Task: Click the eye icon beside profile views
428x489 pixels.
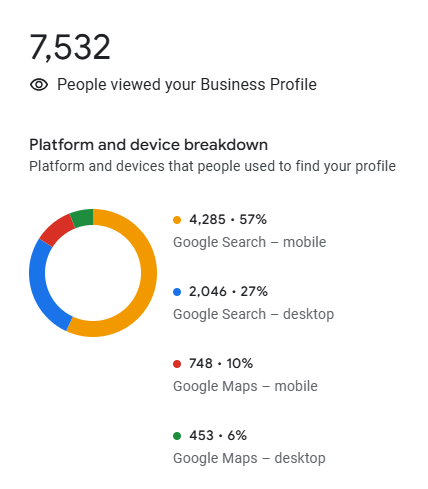Action: pyautogui.click(x=39, y=85)
